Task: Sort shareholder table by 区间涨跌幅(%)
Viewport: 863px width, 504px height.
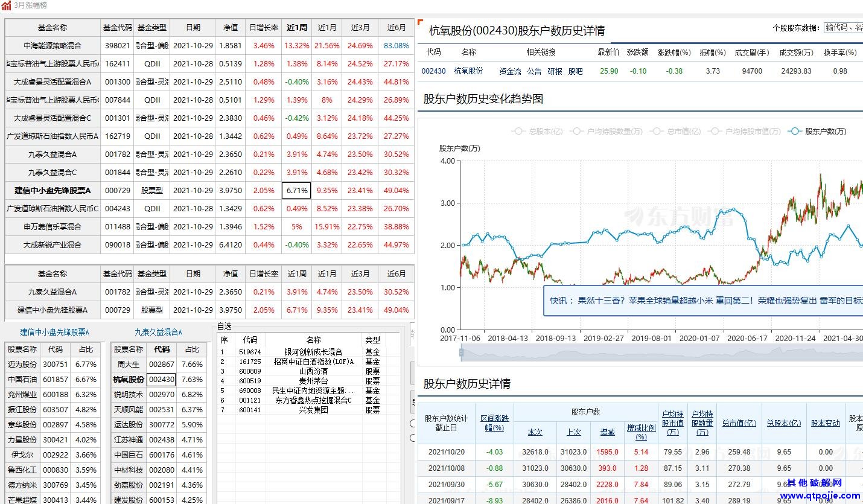Action: coord(494,423)
